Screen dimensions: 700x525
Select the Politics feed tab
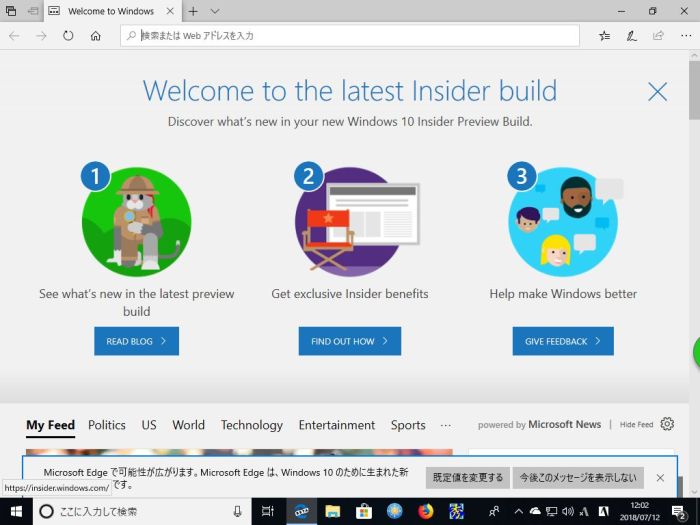(x=107, y=425)
